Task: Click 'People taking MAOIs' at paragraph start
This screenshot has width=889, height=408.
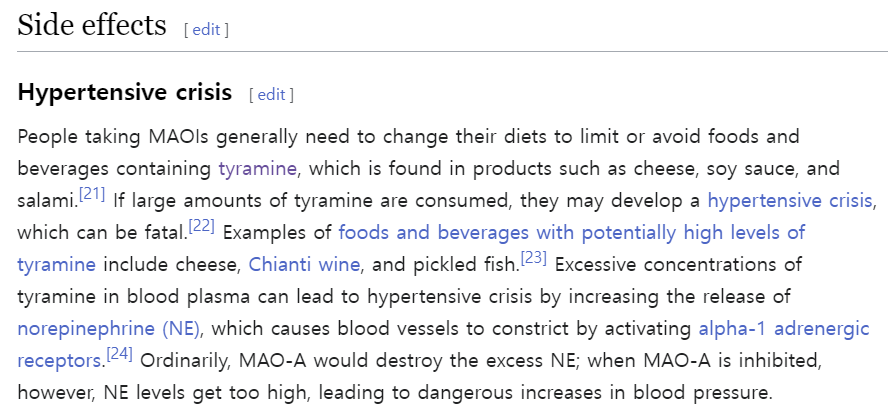Action: pyautogui.click(x=95, y=135)
